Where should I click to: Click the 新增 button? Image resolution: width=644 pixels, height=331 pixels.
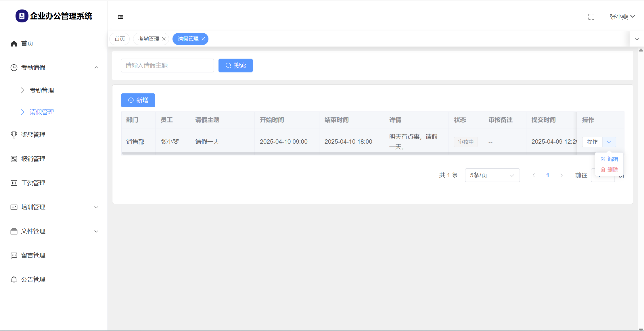(x=138, y=100)
